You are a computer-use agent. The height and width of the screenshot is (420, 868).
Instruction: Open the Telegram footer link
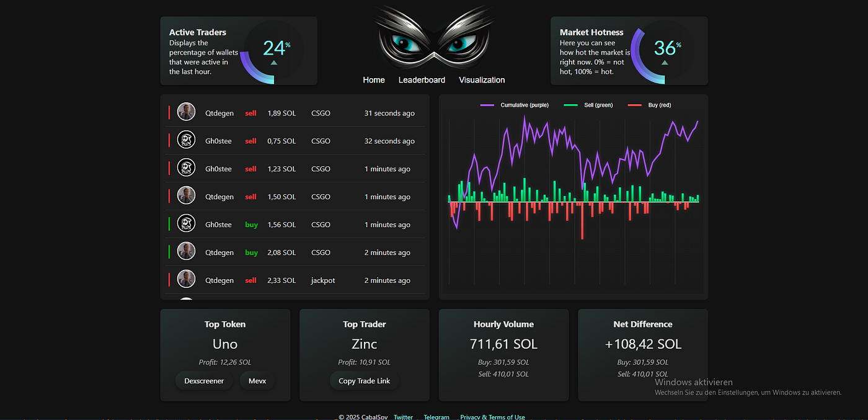click(436, 417)
